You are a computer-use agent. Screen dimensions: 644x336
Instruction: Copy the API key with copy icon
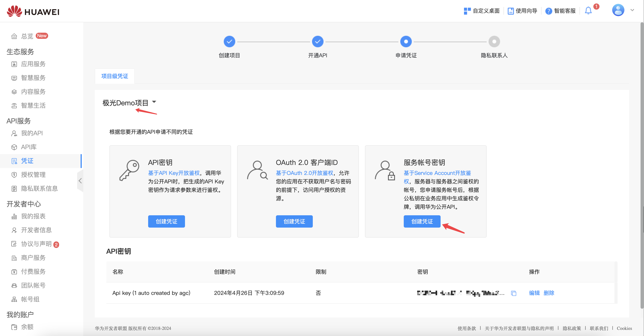click(514, 293)
